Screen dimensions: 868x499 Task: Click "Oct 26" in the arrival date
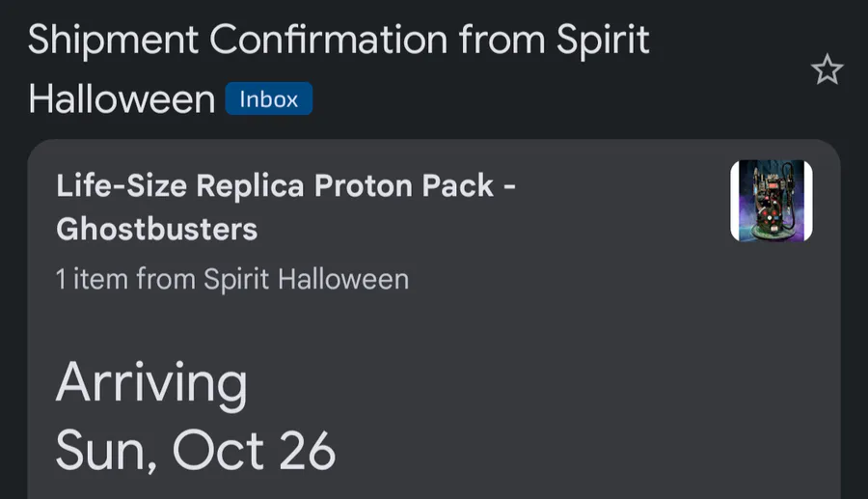click(x=255, y=450)
